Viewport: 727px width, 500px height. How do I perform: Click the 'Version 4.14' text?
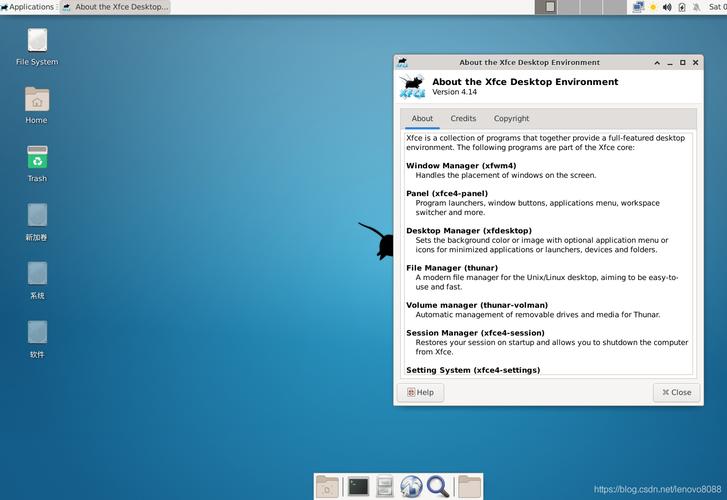tap(454, 92)
